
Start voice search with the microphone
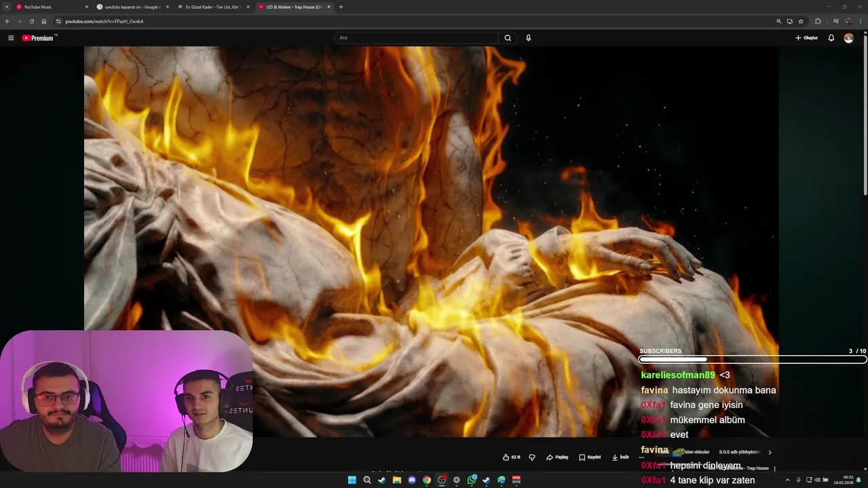pos(528,38)
